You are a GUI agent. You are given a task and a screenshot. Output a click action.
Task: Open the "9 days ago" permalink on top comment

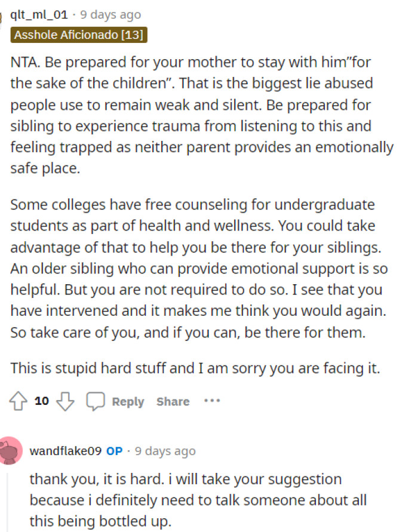(109, 14)
